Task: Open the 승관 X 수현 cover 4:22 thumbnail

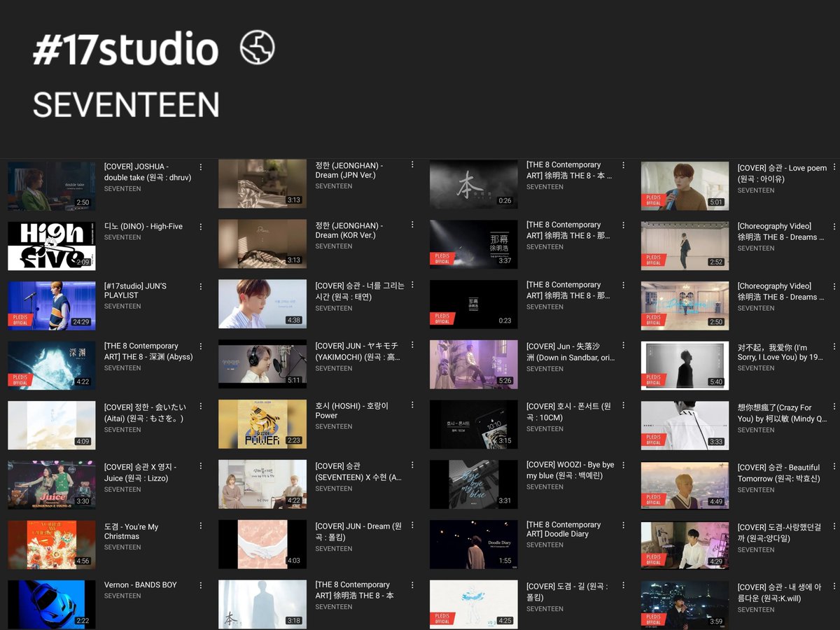Action: (x=262, y=484)
